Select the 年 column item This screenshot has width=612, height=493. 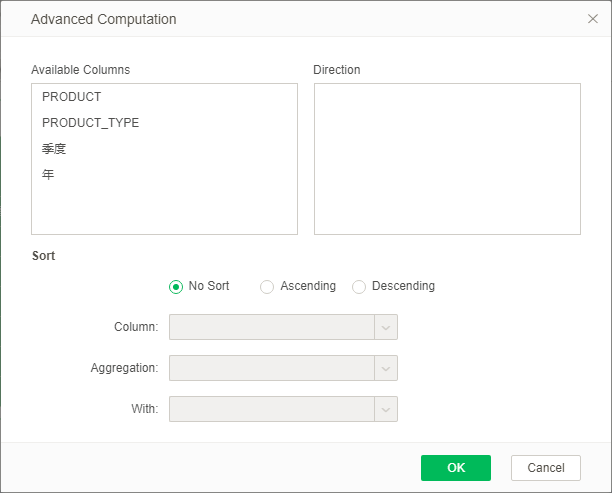(x=48, y=175)
